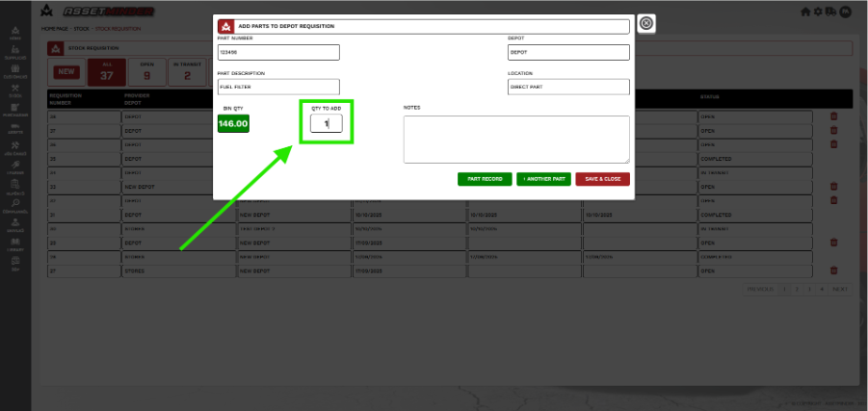Open Reports in the left sidebar
Screen dimensions: 868x411
point(15,187)
